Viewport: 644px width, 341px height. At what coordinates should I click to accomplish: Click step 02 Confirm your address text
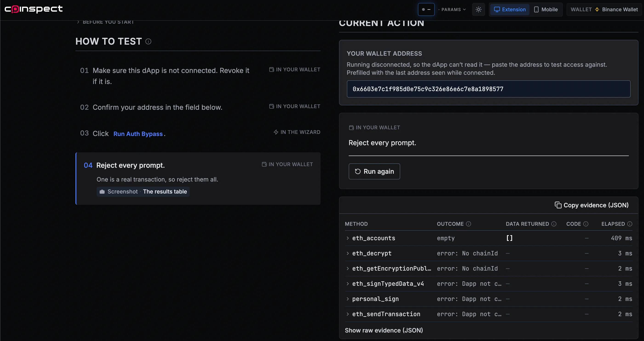[158, 107]
